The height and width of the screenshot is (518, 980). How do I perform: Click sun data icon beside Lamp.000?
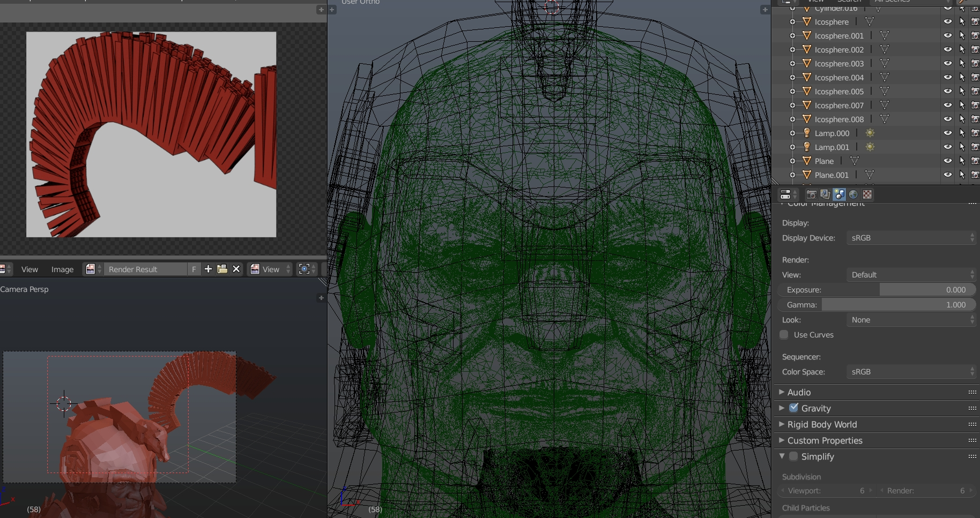[870, 133]
